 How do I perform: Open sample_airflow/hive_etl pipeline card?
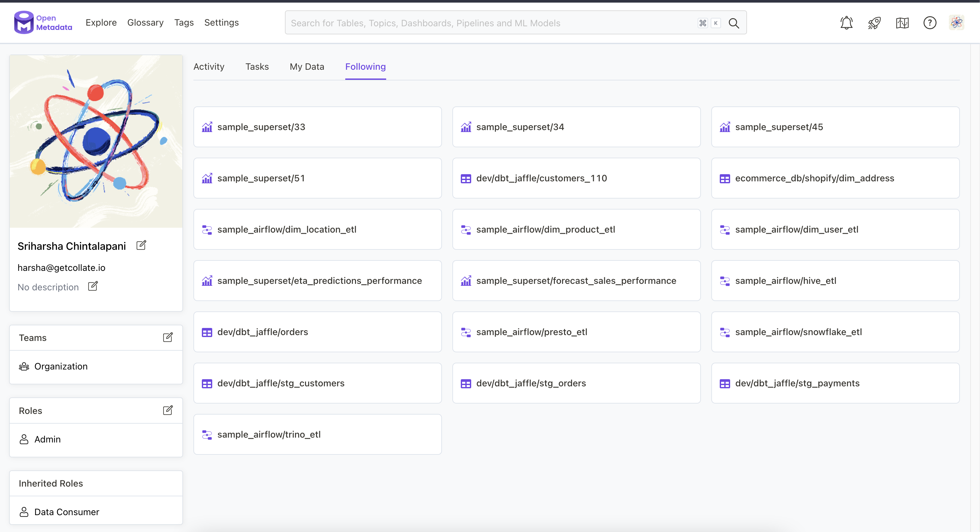pyautogui.click(x=835, y=281)
